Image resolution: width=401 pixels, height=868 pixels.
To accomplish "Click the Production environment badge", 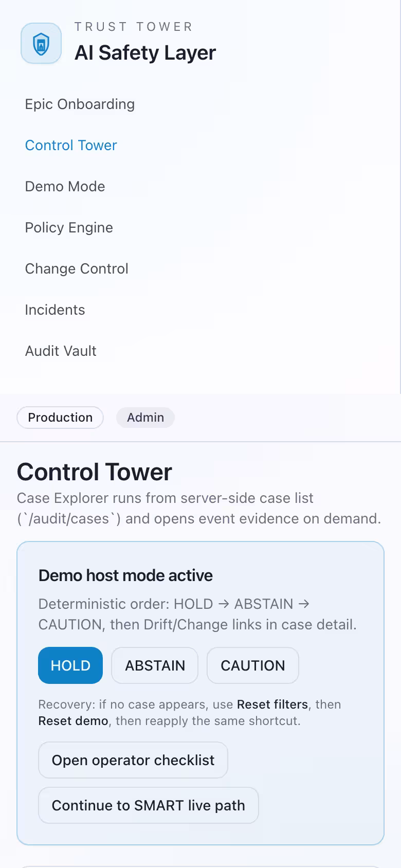I will click(x=60, y=417).
